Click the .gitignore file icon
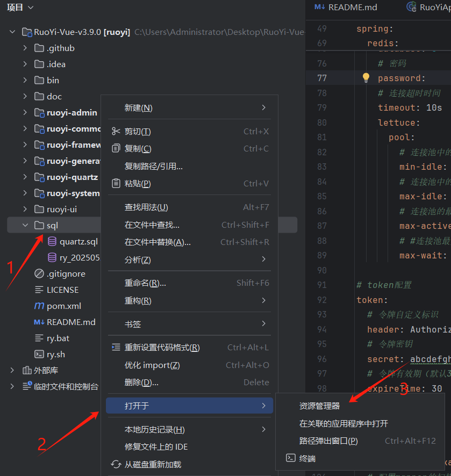Image resolution: width=451 pixels, height=476 pixels. 39,273
